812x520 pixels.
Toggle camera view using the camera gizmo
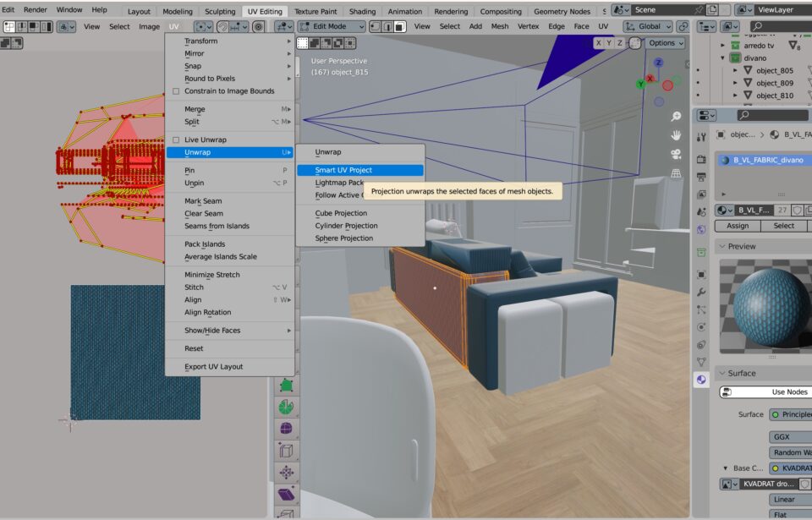[676, 155]
